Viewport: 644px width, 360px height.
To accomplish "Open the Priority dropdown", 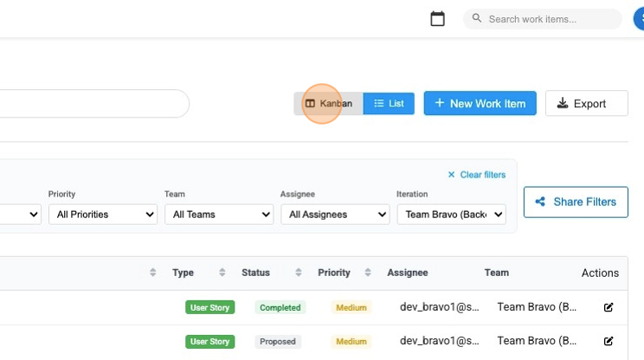I will coord(102,215).
